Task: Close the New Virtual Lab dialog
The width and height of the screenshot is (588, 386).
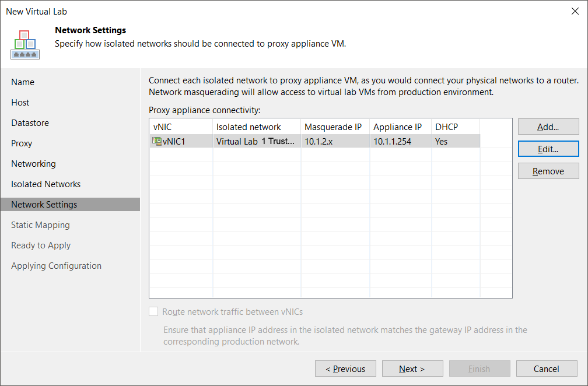Action: [575, 11]
